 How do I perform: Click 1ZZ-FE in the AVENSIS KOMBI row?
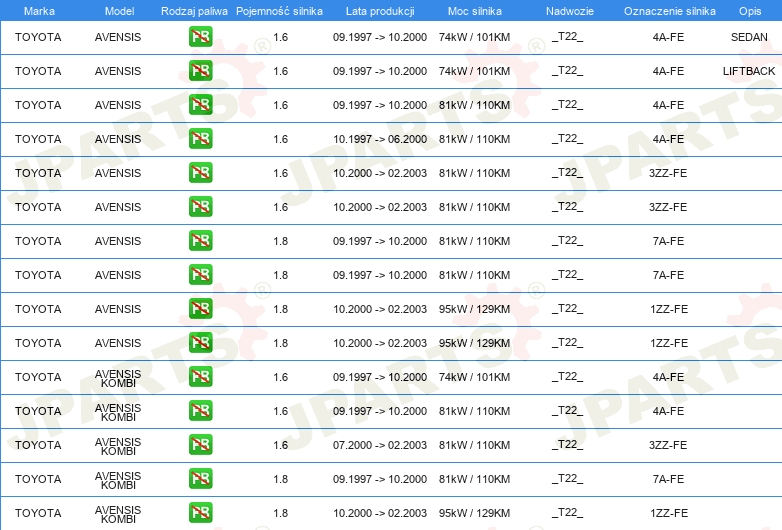tap(669, 513)
